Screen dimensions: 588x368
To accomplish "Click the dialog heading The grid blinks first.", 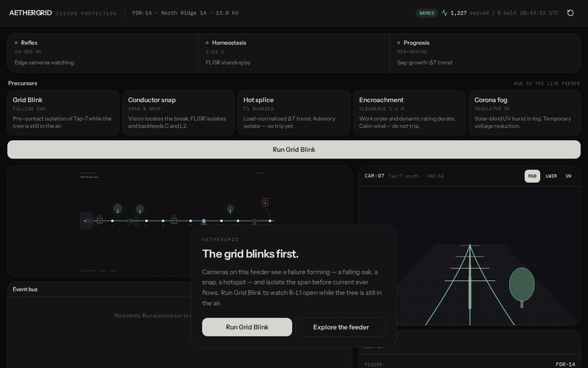I will [250, 254].
